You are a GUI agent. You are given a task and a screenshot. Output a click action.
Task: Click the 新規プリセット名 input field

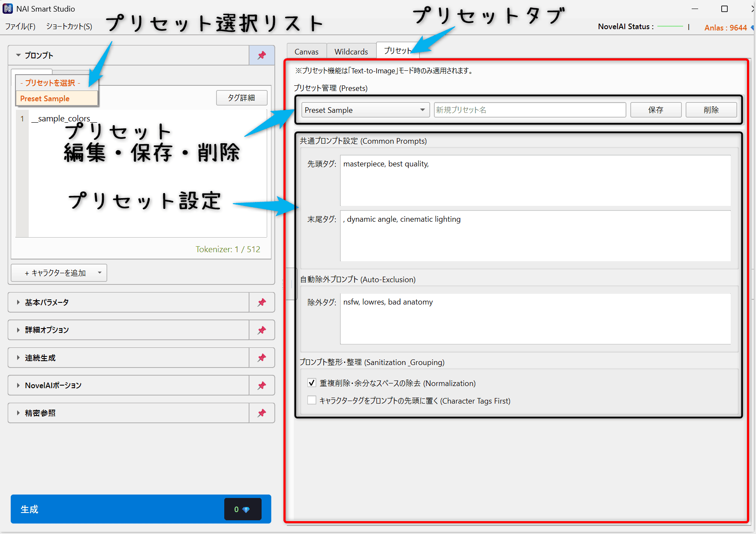[530, 110]
